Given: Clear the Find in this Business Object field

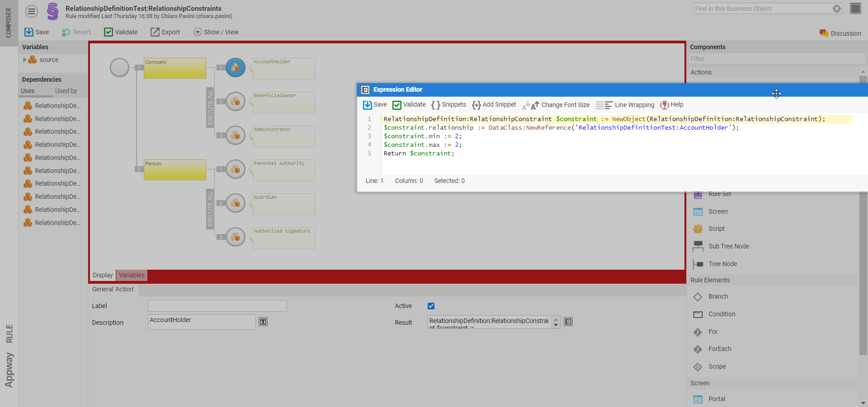Looking at the screenshot, I should [837, 9].
